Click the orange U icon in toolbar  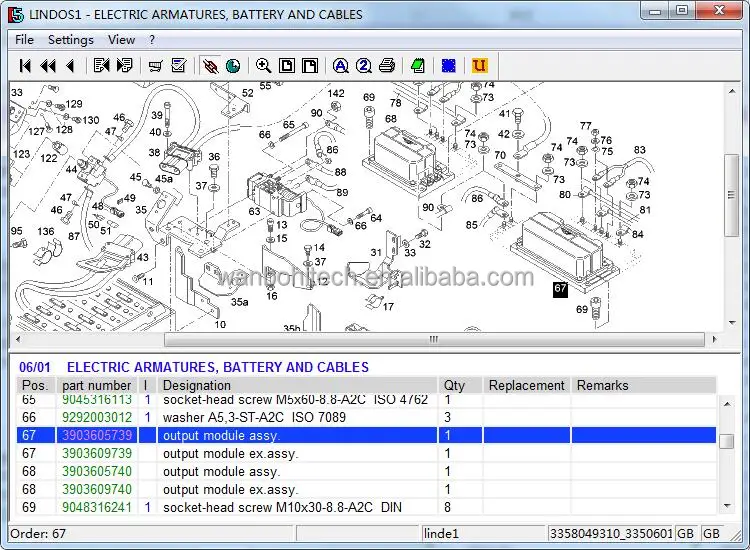click(480, 66)
